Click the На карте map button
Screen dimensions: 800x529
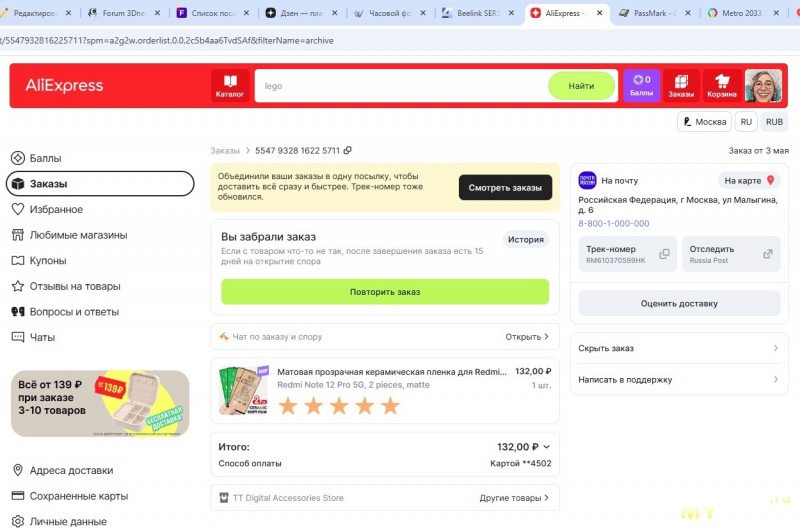pos(749,180)
